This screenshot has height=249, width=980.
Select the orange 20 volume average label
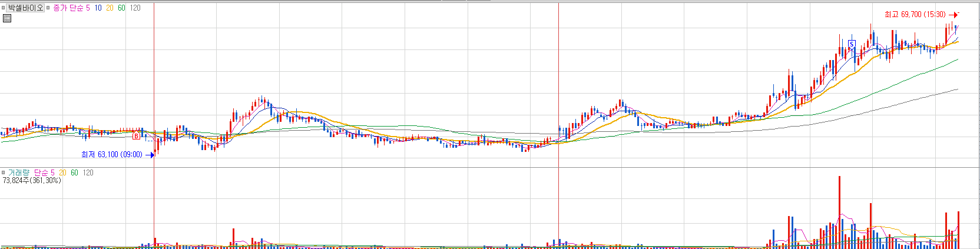coord(62,172)
